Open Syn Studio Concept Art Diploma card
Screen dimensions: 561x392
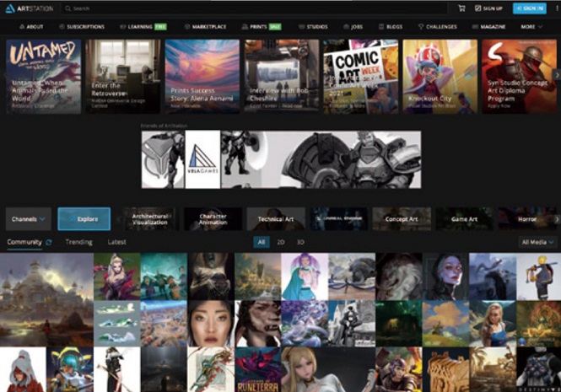pyautogui.click(x=520, y=76)
